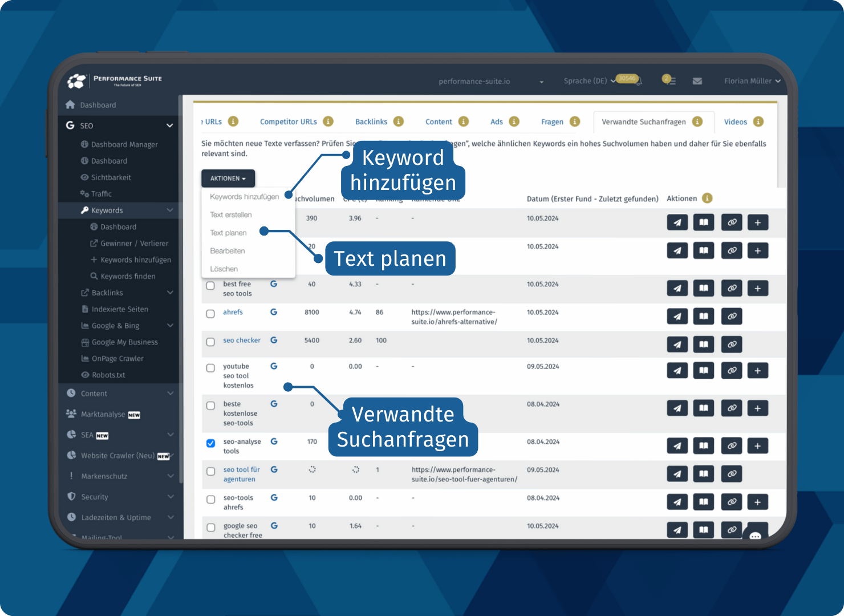Switch to the Competitor URLs tab
Screen dimensions: 844x616
288,122
